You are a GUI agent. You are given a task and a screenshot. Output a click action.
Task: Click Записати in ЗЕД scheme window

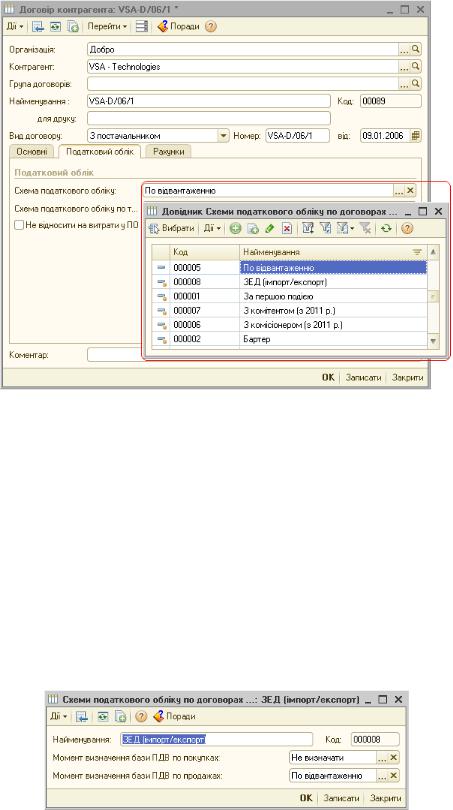click(341, 798)
